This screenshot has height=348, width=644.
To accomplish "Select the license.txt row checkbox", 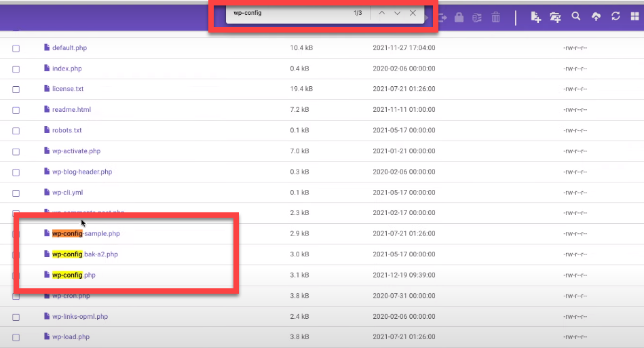I will [x=16, y=89].
